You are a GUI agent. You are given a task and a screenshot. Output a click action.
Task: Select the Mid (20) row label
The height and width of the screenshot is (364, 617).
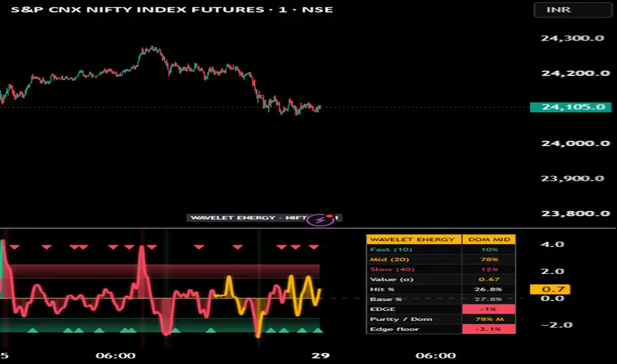tap(389, 259)
